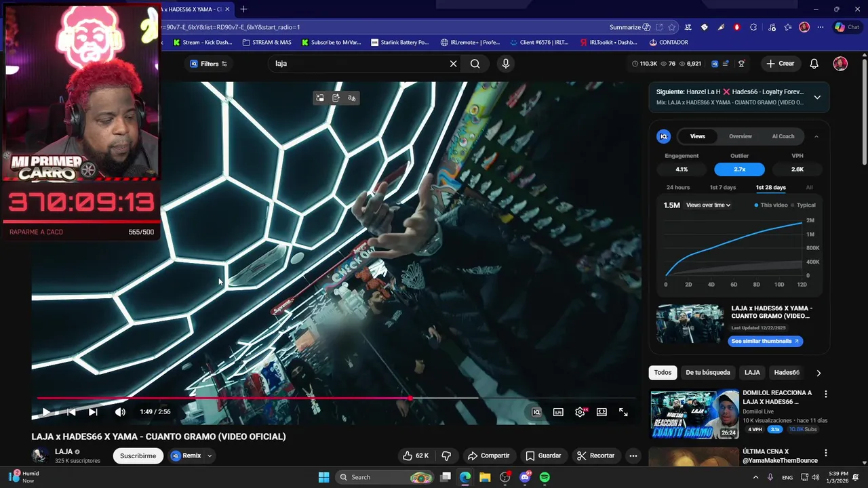
Task: Toggle the This video chart legend
Action: tap(771, 205)
